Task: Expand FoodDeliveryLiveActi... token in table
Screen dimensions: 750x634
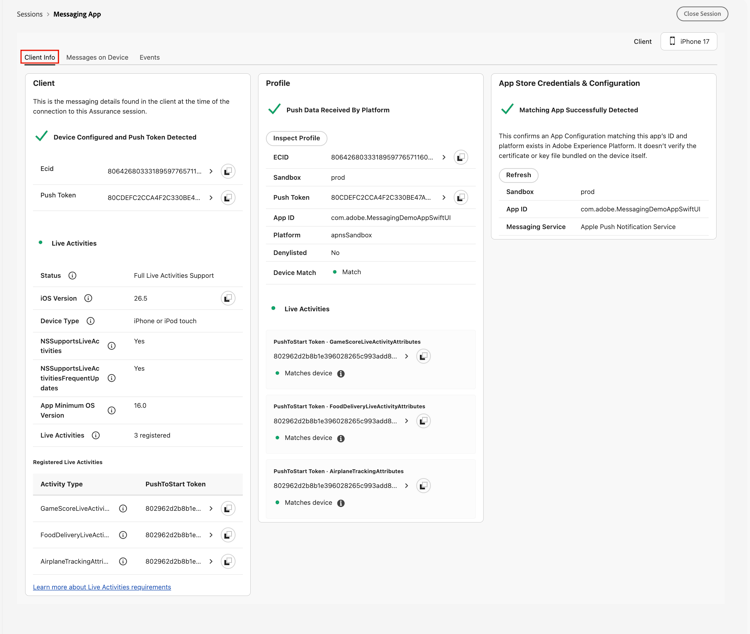Action: click(x=210, y=535)
